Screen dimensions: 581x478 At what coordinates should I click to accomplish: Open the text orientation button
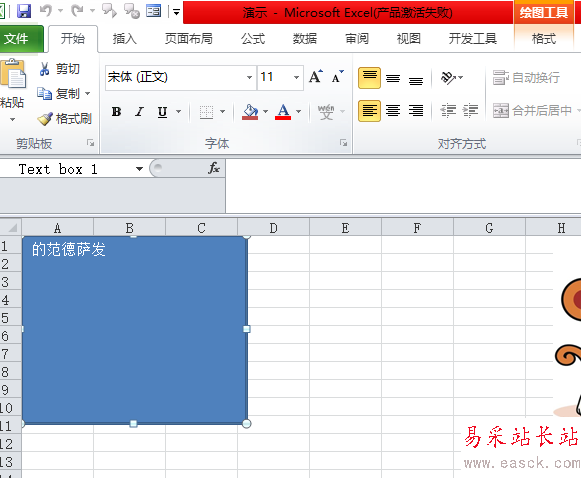(x=451, y=78)
